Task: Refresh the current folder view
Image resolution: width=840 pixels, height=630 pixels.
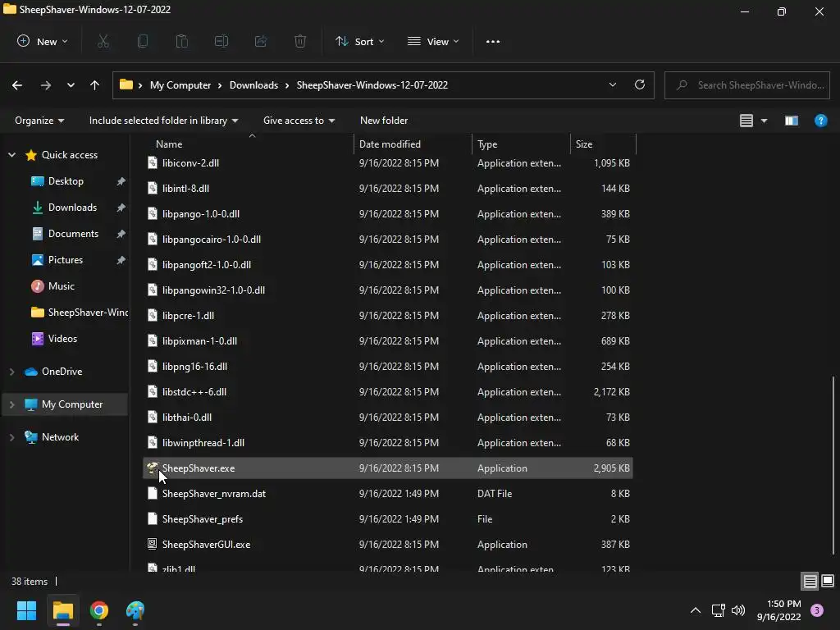Action: pos(640,84)
